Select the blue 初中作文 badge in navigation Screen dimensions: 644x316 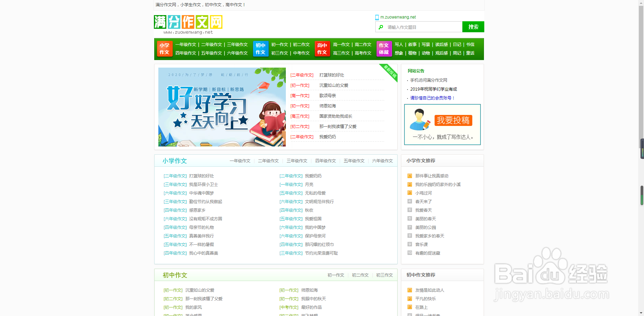(260, 49)
